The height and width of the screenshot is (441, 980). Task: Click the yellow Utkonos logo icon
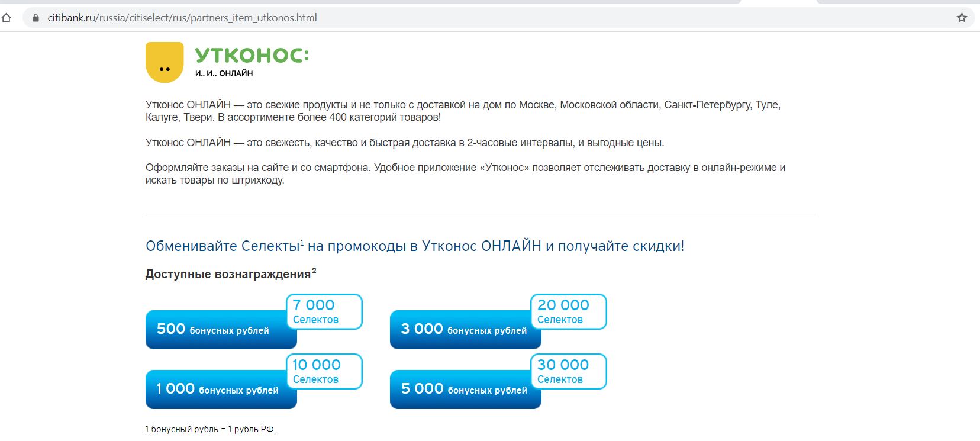click(x=165, y=62)
